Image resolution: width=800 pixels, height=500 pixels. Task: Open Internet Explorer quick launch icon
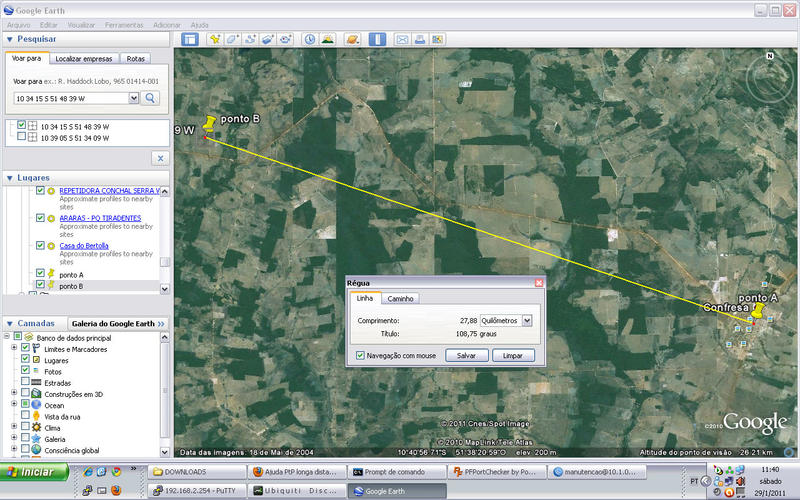[88, 471]
